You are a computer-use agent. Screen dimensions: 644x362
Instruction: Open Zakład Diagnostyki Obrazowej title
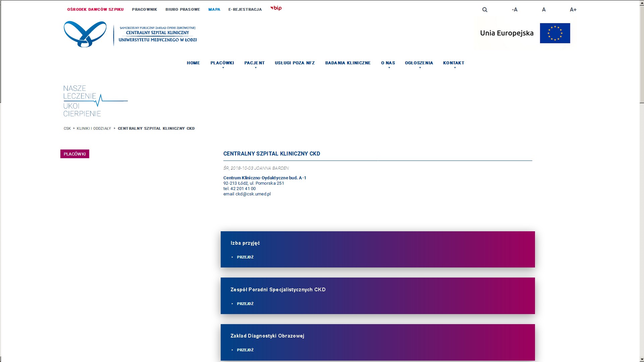coord(267,336)
